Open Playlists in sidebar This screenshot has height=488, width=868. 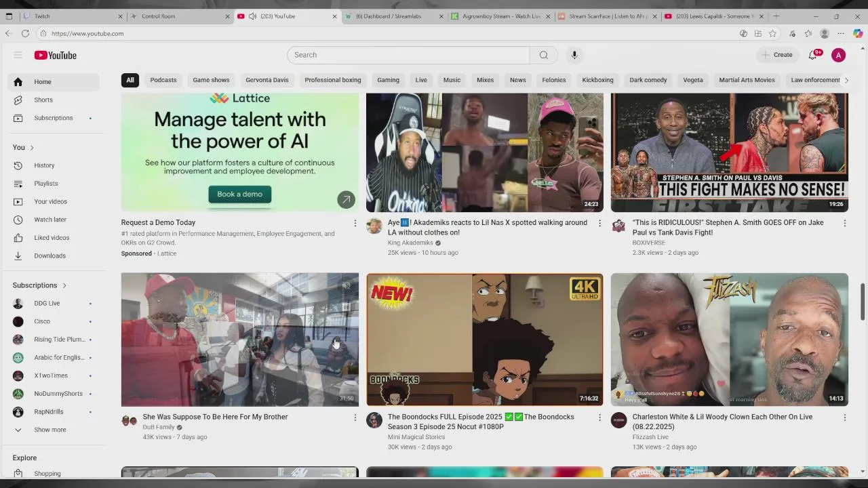pyautogui.click(x=54, y=184)
